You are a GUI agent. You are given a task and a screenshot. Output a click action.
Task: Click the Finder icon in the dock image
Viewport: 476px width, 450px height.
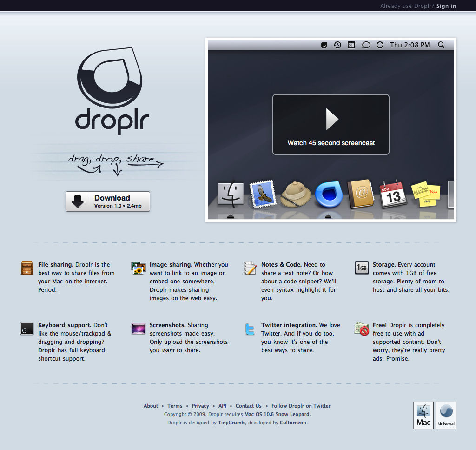[x=231, y=194]
